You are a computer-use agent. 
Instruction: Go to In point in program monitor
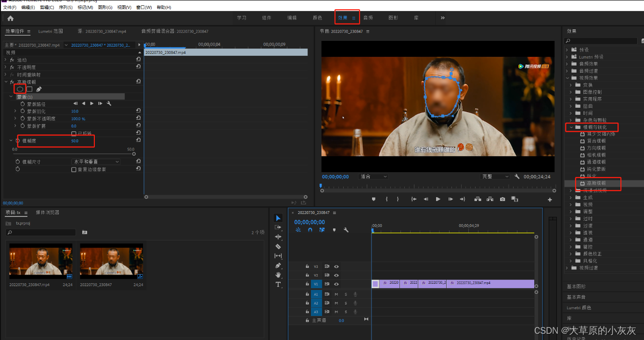tap(413, 199)
